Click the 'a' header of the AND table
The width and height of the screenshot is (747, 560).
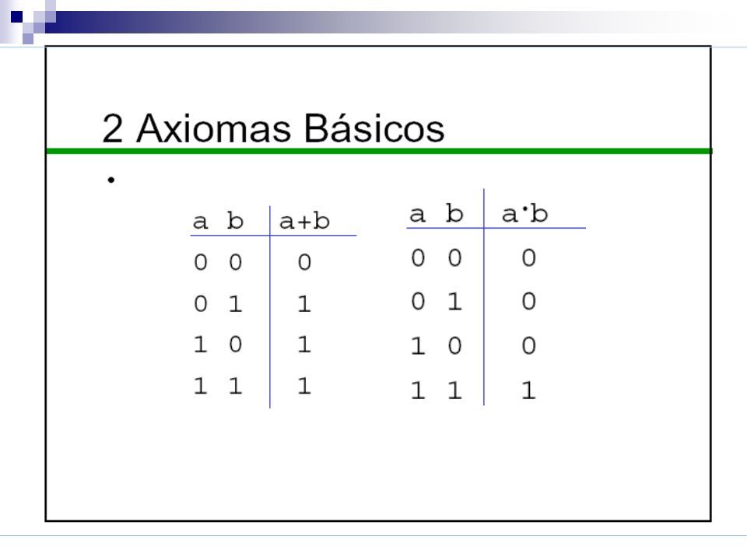coord(417,215)
